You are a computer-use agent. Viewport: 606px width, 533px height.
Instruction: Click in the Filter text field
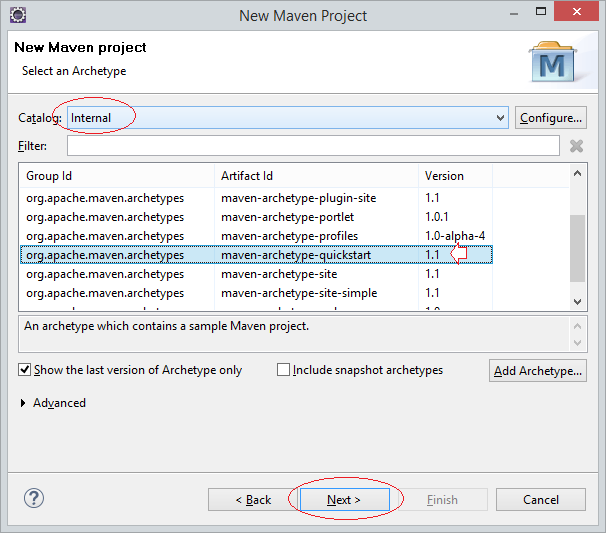[x=313, y=146]
